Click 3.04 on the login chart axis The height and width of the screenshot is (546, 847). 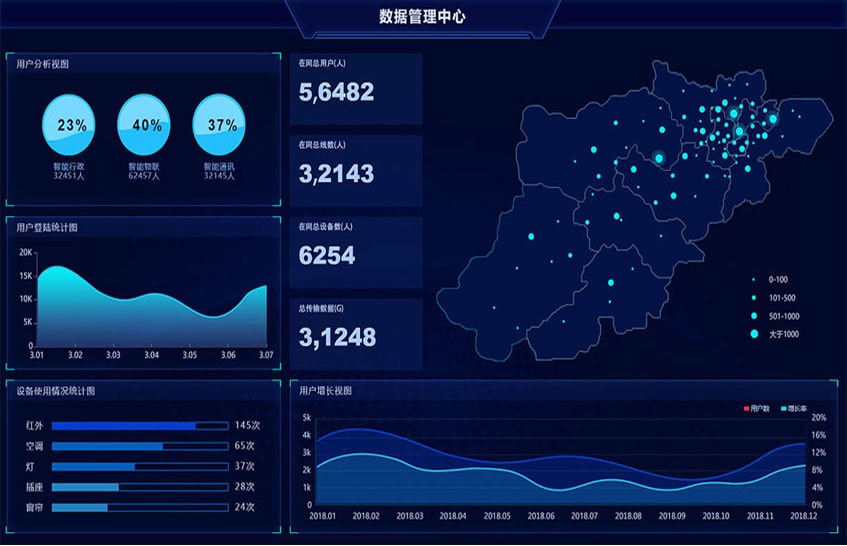click(x=151, y=355)
